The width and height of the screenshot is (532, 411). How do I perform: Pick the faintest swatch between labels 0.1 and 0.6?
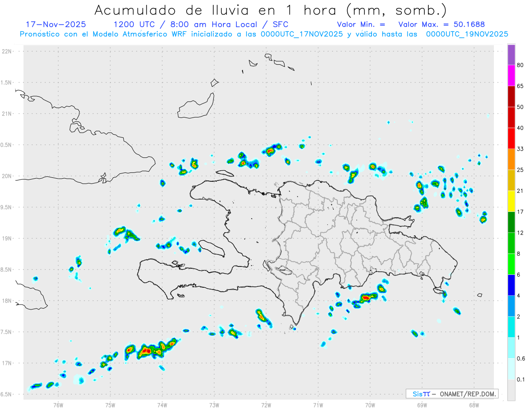[511, 369]
